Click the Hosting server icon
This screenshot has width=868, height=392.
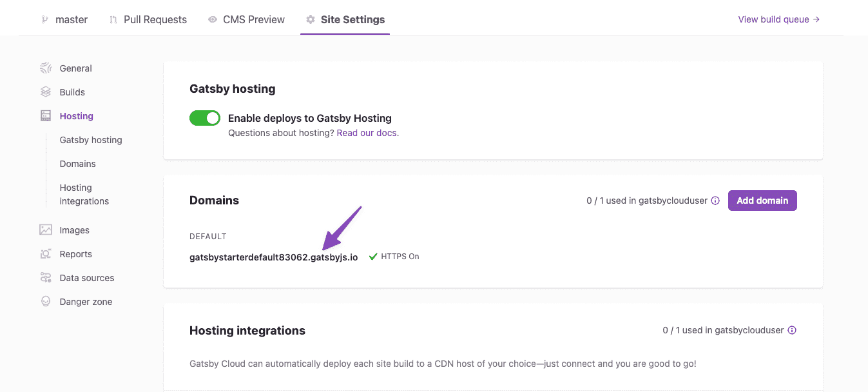pos(46,116)
